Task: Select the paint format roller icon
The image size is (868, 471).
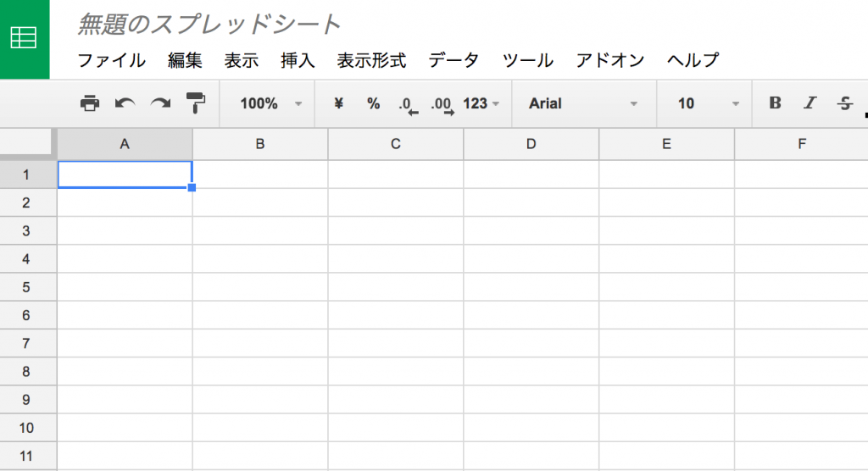Action: coord(196,103)
